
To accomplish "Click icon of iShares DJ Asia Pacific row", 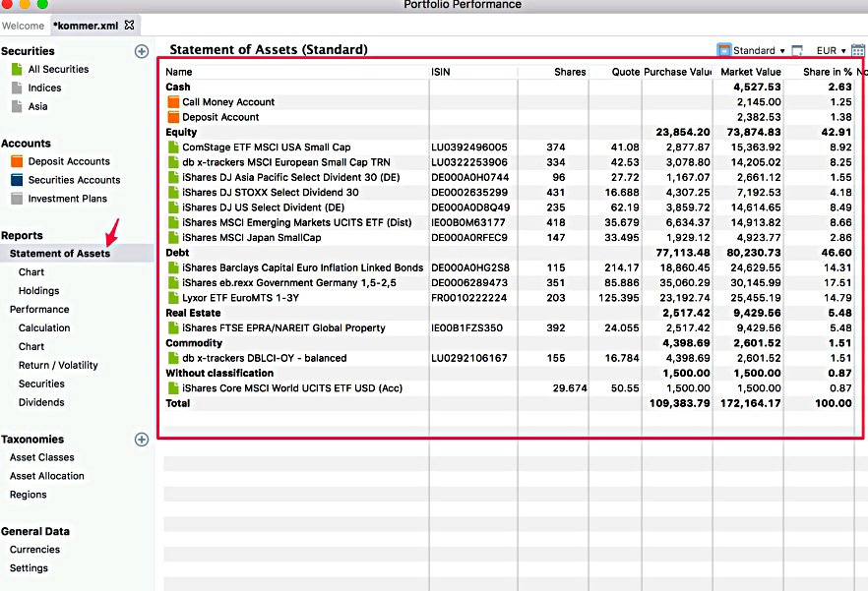I will point(173,177).
